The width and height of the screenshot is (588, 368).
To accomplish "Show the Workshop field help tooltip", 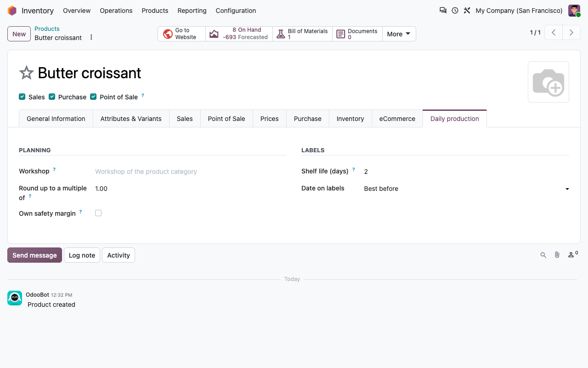I will point(54,169).
